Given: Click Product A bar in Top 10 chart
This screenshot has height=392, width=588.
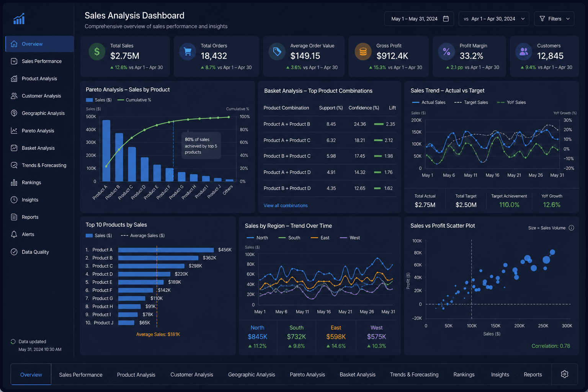Looking at the screenshot, I should tap(166, 250).
